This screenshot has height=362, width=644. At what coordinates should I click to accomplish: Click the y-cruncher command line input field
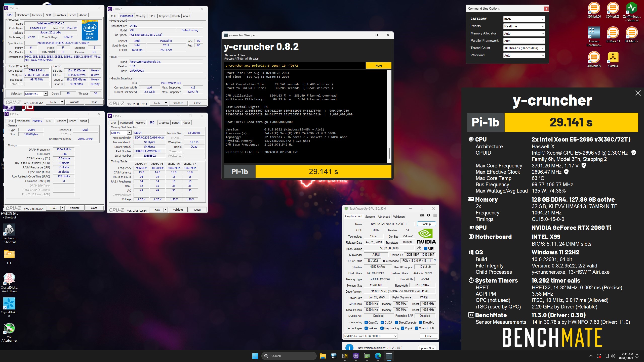pos(294,66)
